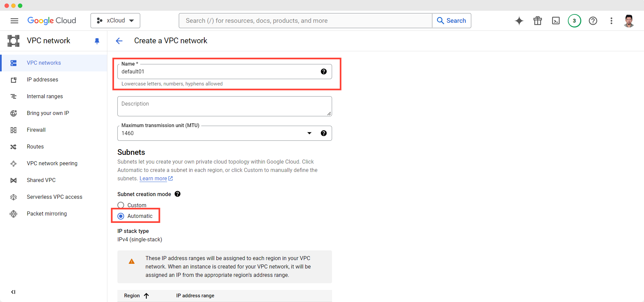Open the navigation hamburger menu
This screenshot has width=644, height=302.
(14, 20)
